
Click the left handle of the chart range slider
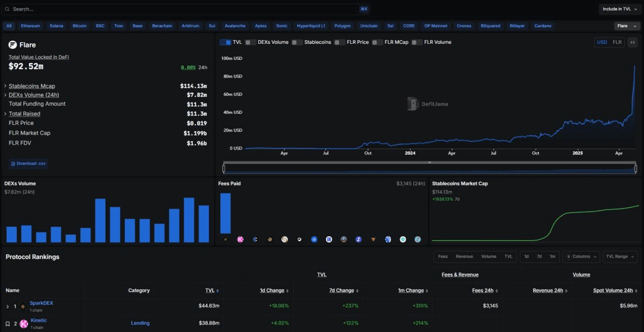pos(224,169)
